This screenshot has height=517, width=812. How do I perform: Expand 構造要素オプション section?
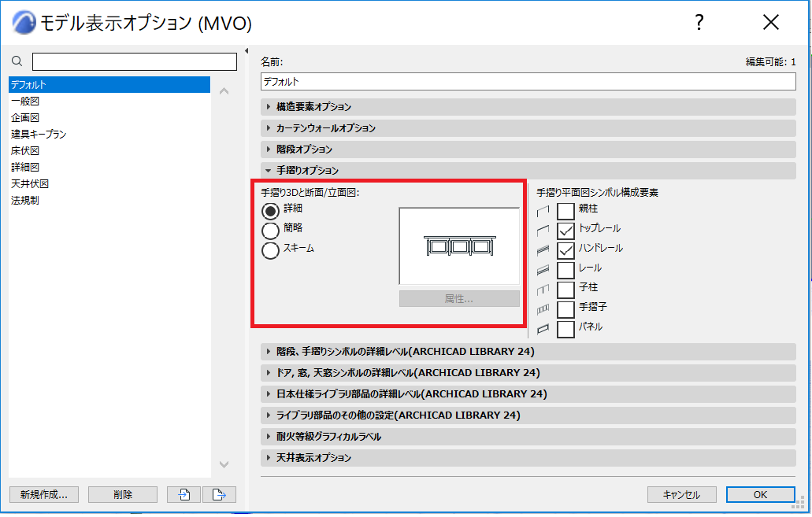pos(528,106)
